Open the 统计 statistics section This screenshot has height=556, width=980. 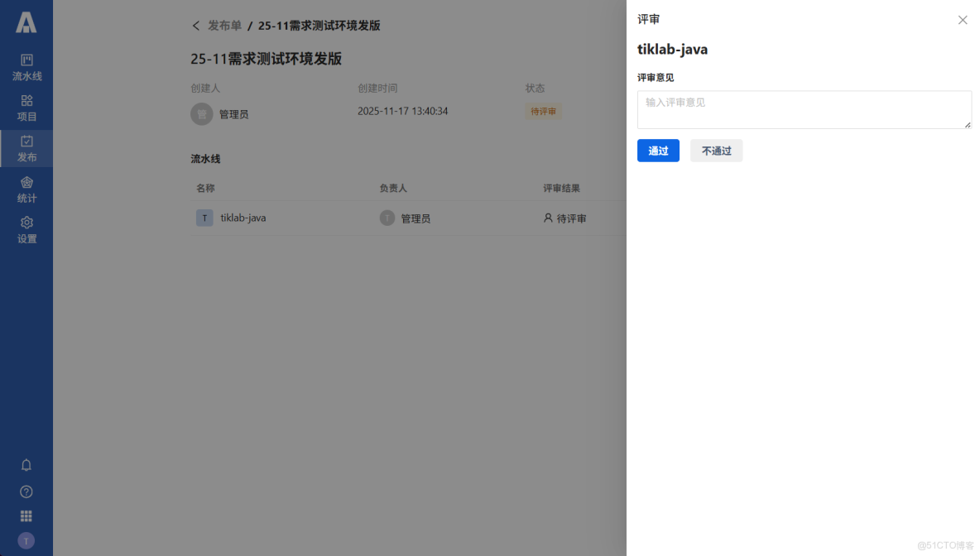tap(26, 189)
